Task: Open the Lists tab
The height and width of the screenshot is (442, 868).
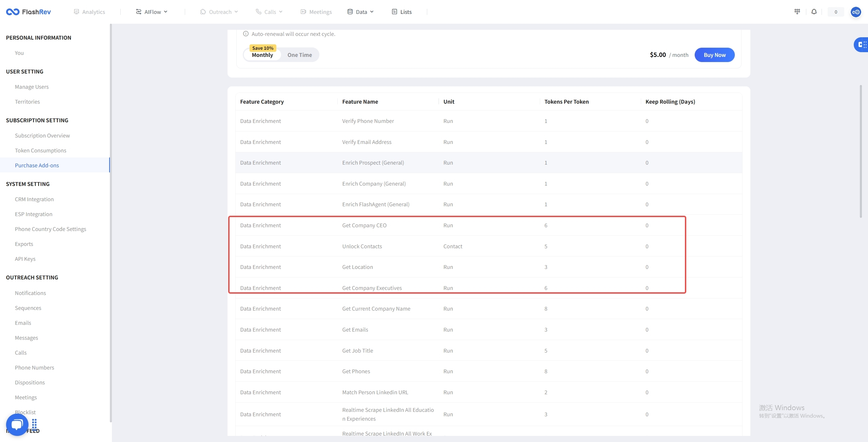Action: click(x=402, y=12)
